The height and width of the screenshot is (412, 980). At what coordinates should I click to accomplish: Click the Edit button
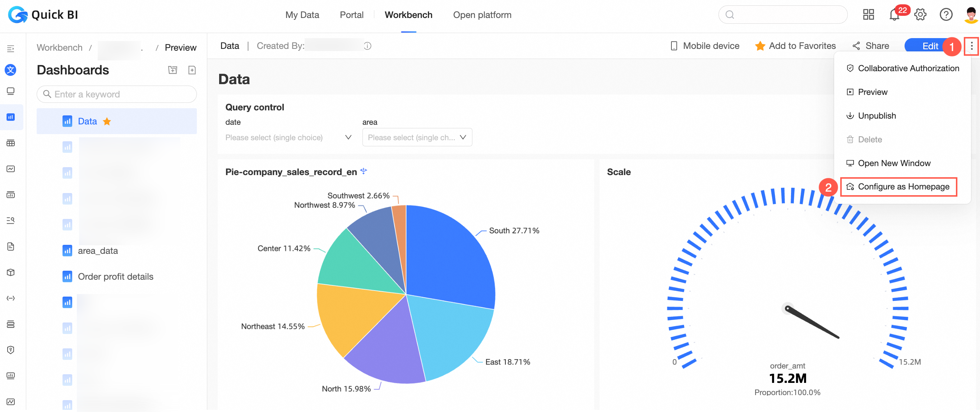(930, 46)
